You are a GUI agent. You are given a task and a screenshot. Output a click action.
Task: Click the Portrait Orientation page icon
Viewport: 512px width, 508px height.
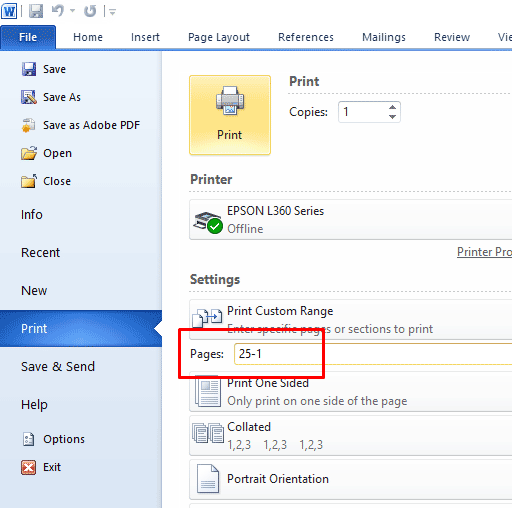coord(208,479)
